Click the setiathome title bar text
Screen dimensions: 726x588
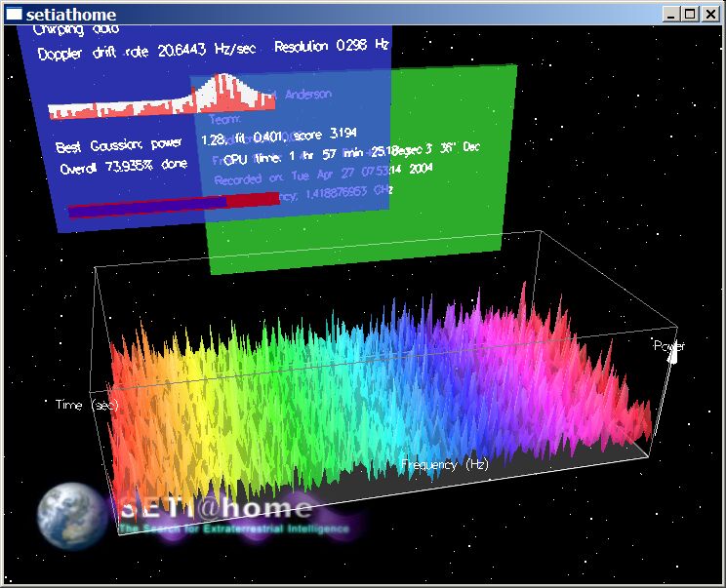(x=71, y=15)
